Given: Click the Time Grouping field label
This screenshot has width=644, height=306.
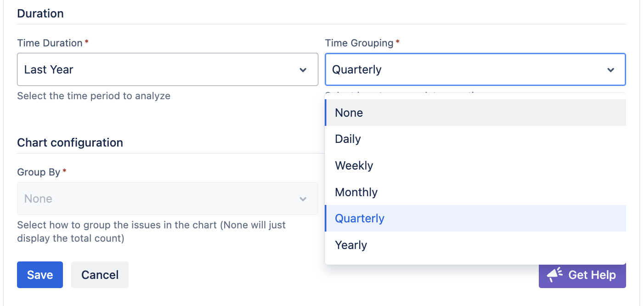Looking at the screenshot, I should (359, 43).
